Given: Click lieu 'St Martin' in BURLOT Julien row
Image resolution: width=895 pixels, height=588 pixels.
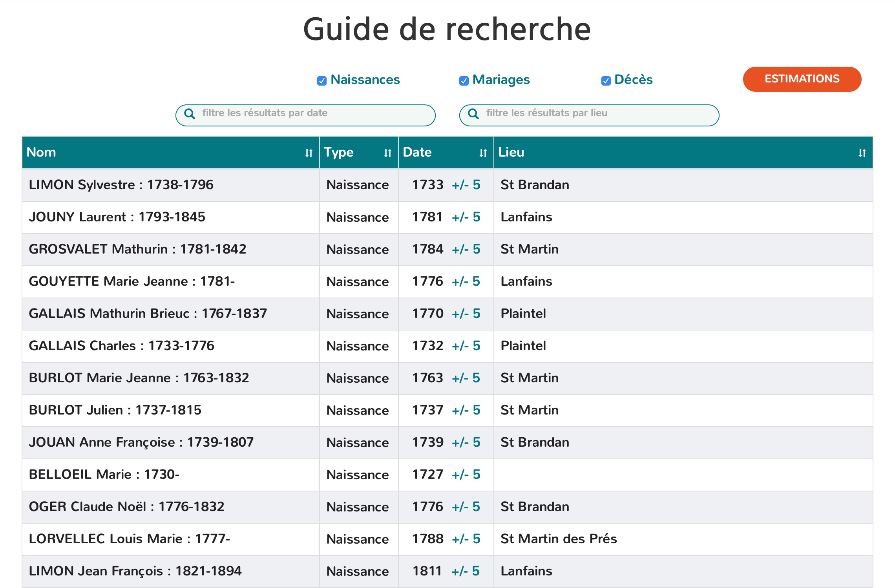Looking at the screenshot, I should tap(530, 410).
